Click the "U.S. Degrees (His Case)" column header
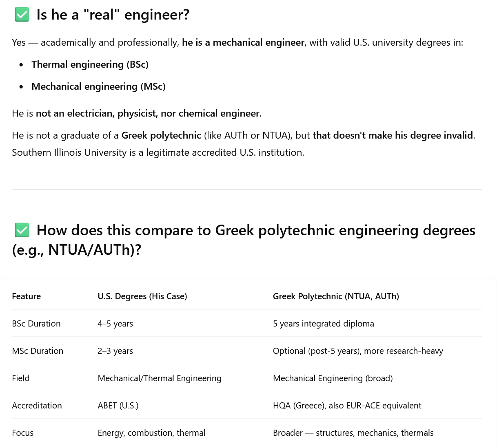This screenshot has height=448, width=497. tap(142, 296)
